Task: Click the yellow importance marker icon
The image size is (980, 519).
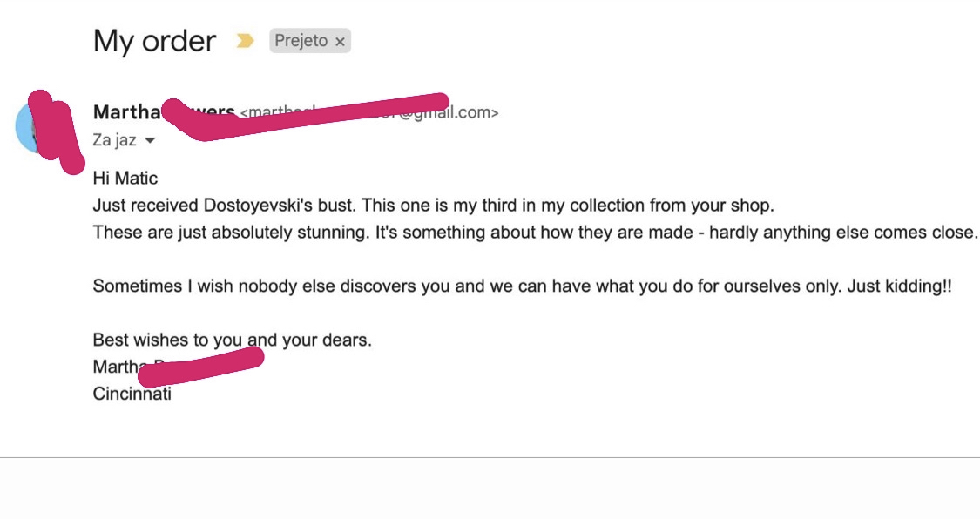Action: pyautogui.click(x=245, y=41)
